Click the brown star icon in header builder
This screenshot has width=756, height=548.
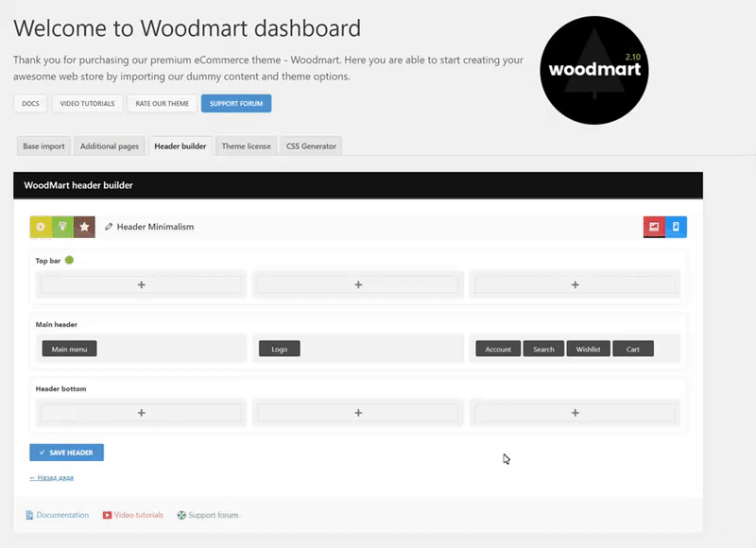point(84,227)
